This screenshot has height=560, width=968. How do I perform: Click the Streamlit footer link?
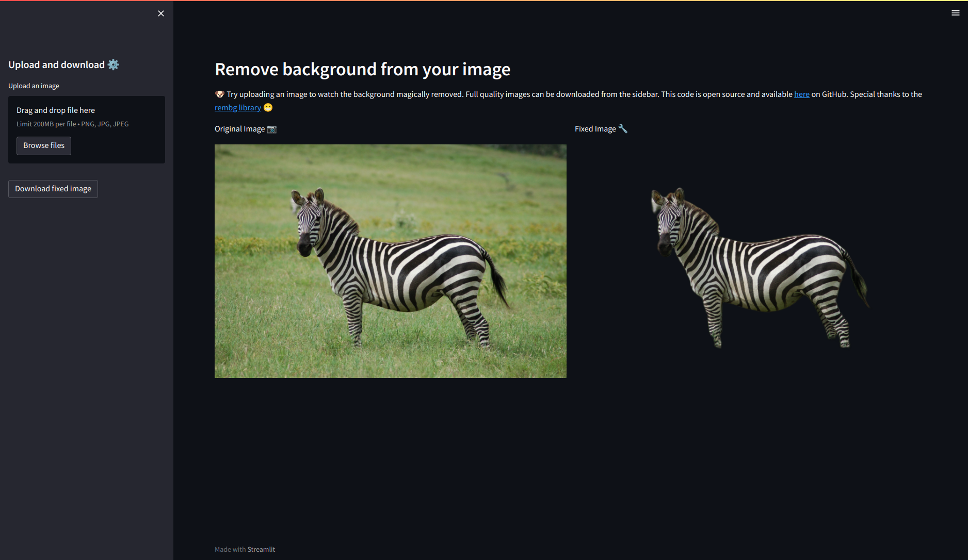(261, 549)
